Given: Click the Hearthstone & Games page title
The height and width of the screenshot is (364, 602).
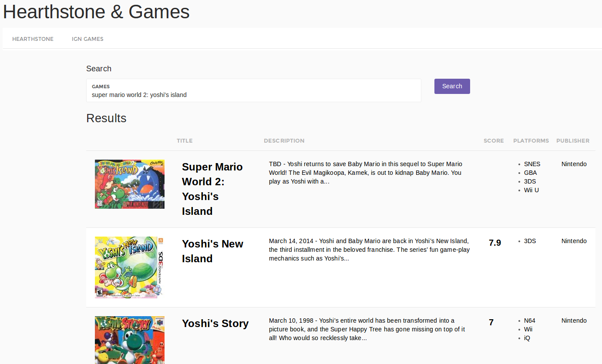Looking at the screenshot, I should 96,12.
